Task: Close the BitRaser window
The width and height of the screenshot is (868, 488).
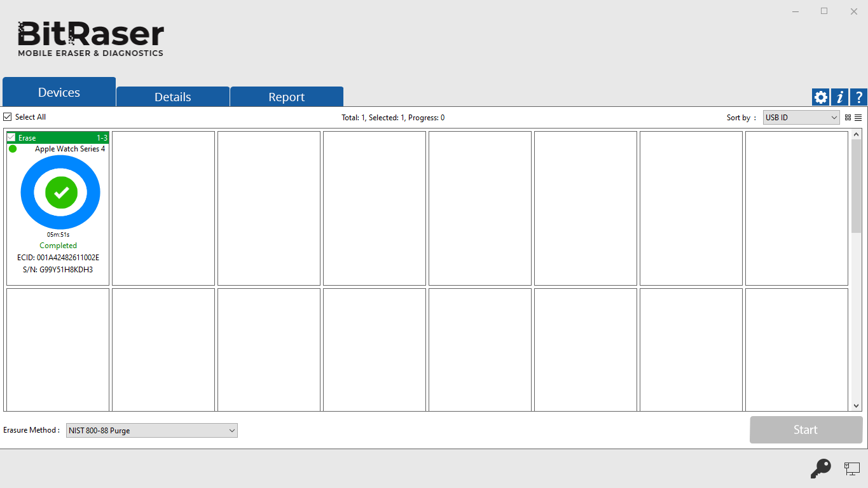Action: 854,11
